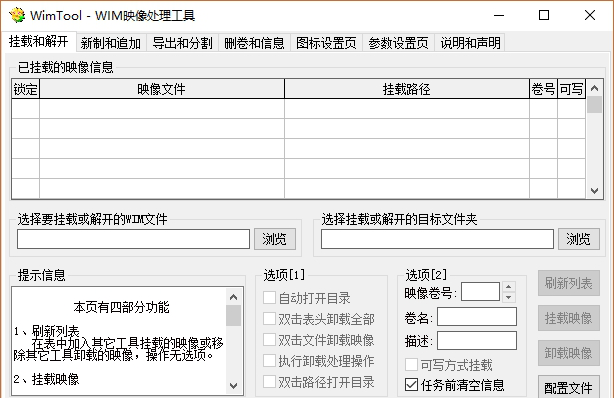Click the 映像卷号 number field
The width and height of the screenshot is (614, 413).
480,292
